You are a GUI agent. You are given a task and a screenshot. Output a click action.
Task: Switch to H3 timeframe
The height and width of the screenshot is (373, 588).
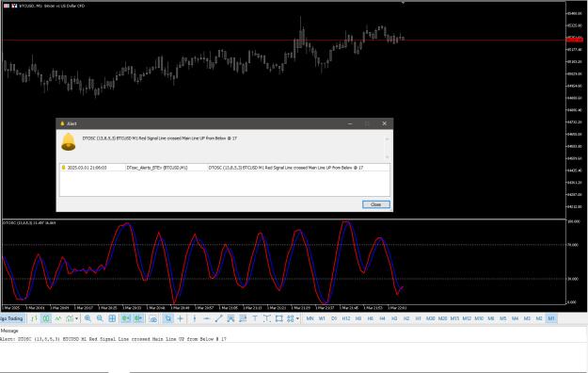[x=394, y=318]
